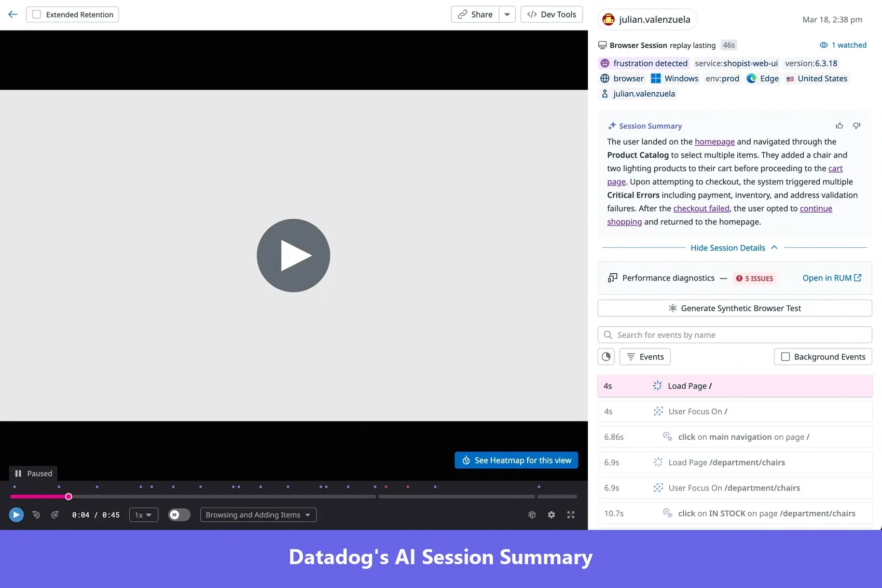Select the click on IN STOCK event
Image resolution: width=882 pixels, height=588 pixels.
click(735, 513)
